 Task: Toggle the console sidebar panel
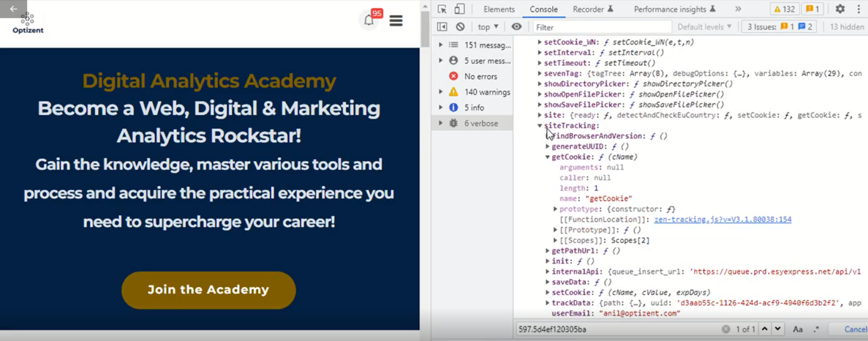[x=442, y=27]
